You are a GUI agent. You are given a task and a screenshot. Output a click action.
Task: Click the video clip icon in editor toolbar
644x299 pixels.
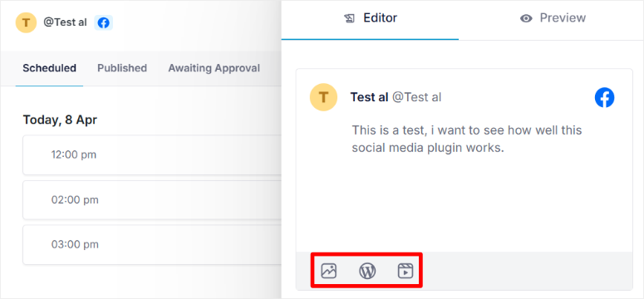coord(406,271)
